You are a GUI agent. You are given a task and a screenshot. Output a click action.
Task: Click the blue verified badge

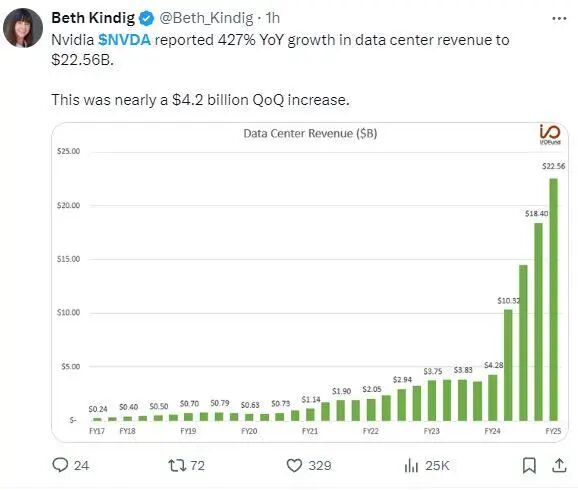[146, 18]
